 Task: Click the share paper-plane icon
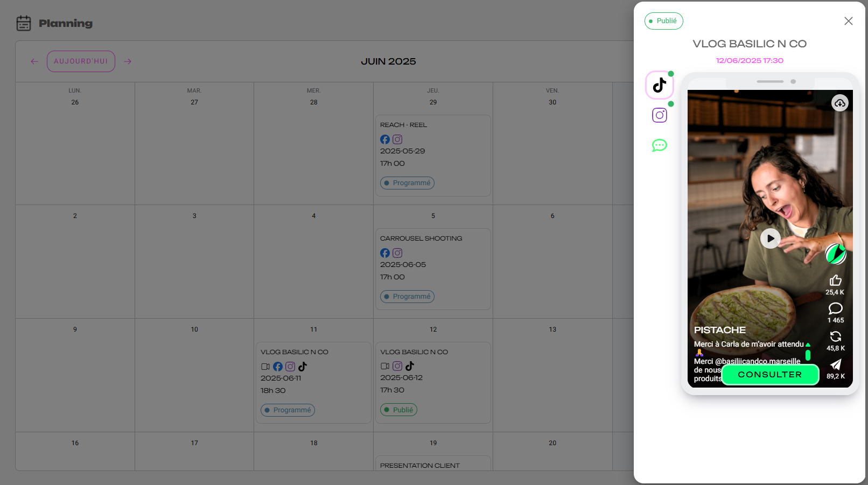pyautogui.click(x=835, y=364)
